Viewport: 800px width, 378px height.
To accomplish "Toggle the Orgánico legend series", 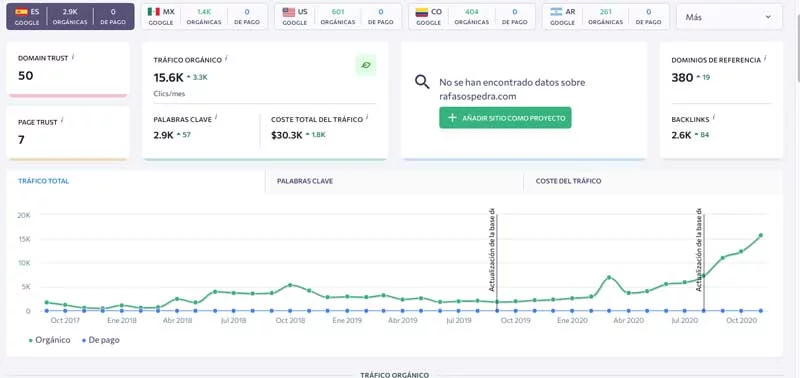I will 49,340.
